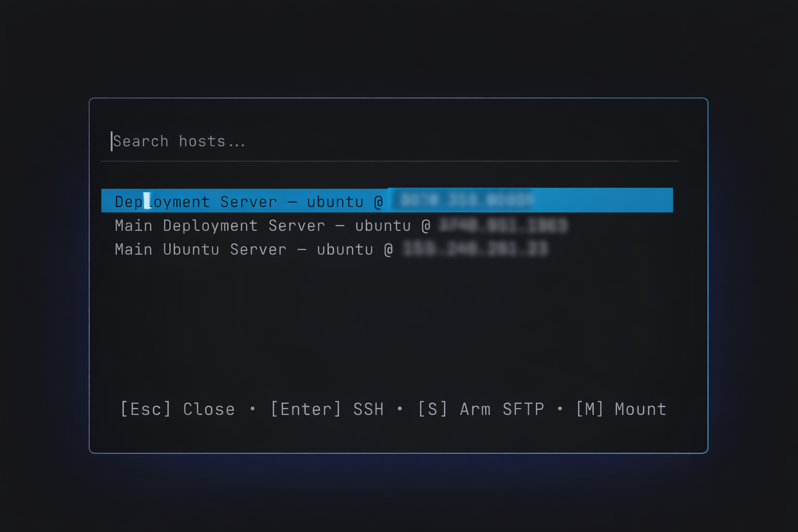Click the [Enter] key hint
Screen dimensions: 798x532
(306, 409)
